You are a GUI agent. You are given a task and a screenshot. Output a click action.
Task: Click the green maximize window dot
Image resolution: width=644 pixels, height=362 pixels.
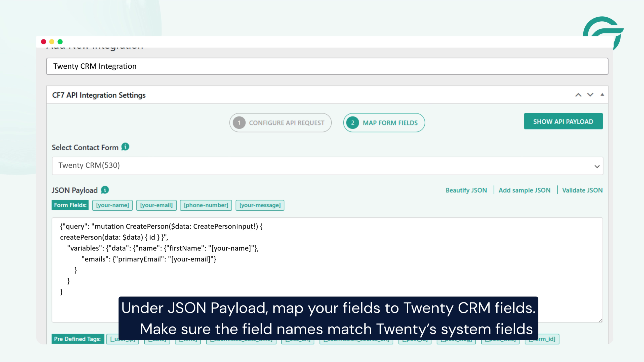point(60,42)
